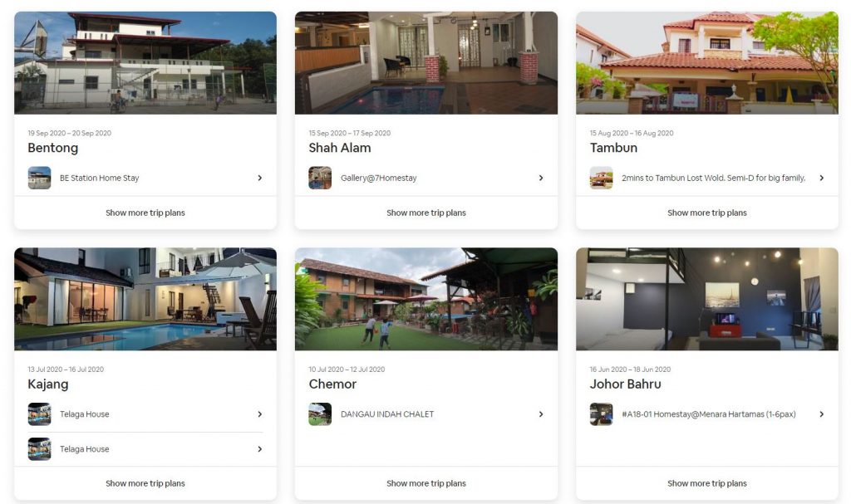Click BE Station Home Stay thumbnail icon
The width and height of the screenshot is (851, 504).
[39, 178]
